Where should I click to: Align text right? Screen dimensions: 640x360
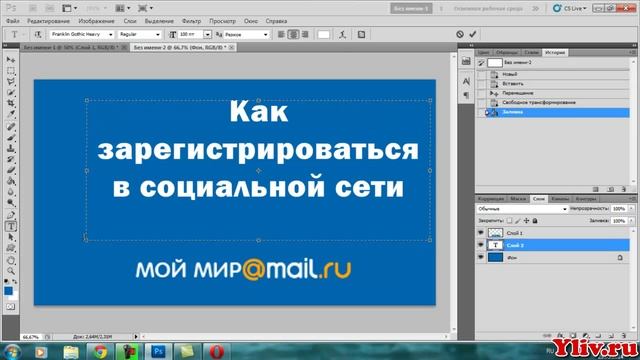click(x=305, y=35)
